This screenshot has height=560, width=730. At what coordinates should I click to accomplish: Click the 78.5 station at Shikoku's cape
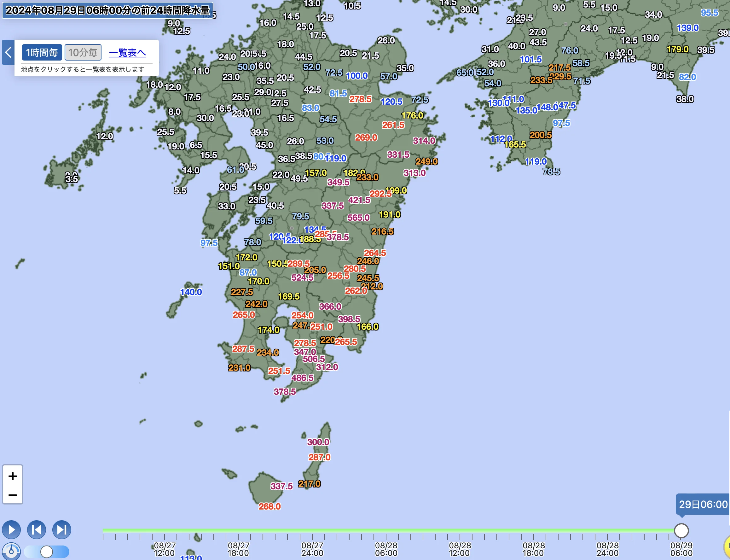pos(551,172)
